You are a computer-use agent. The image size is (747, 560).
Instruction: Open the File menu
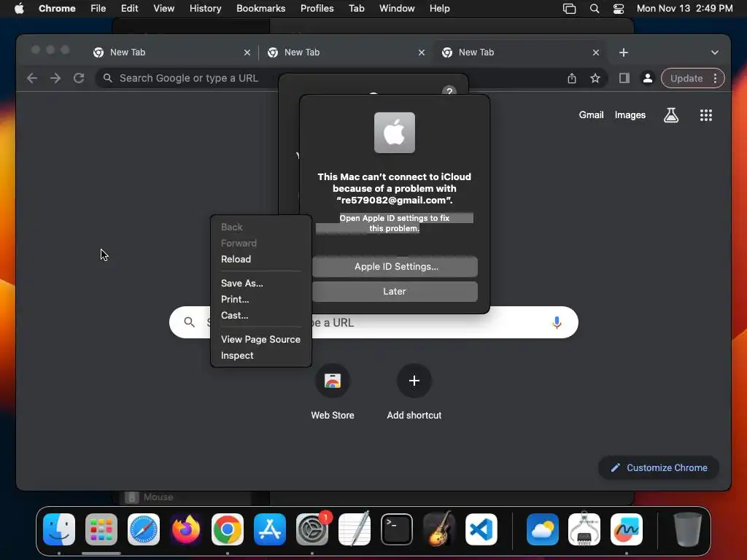(98, 9)
